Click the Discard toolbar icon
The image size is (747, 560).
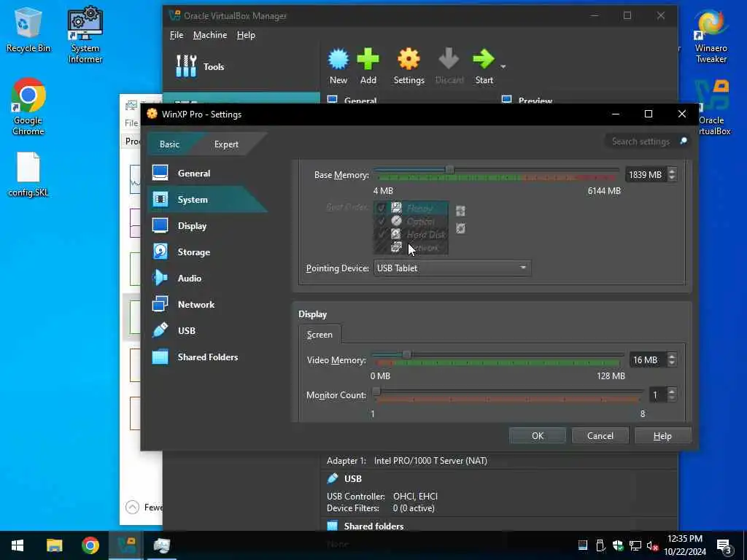coord(449,66)
